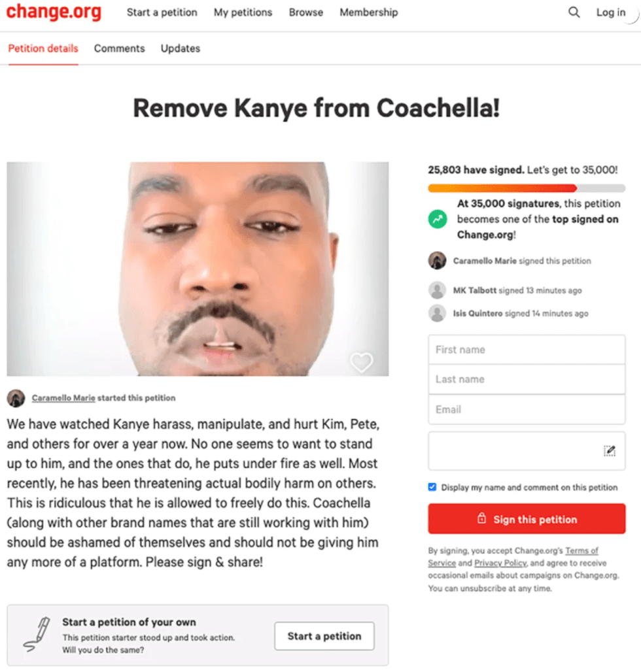
Task: Uncheck Display my name and comment checkbox
Action: (x=432, y=487)
